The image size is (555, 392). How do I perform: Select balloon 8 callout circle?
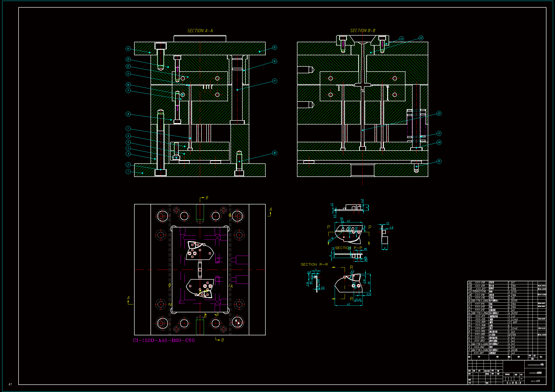(x=128, y=114)
